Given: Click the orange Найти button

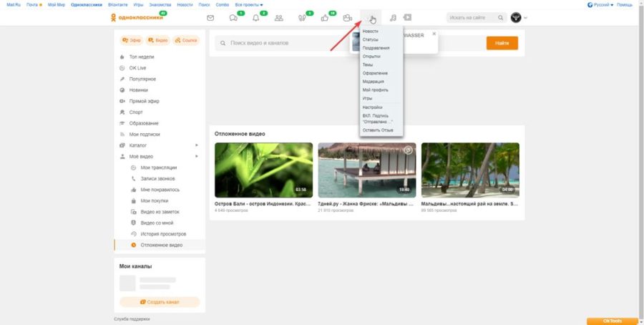Looking at the screenshot, I should 502,43.
